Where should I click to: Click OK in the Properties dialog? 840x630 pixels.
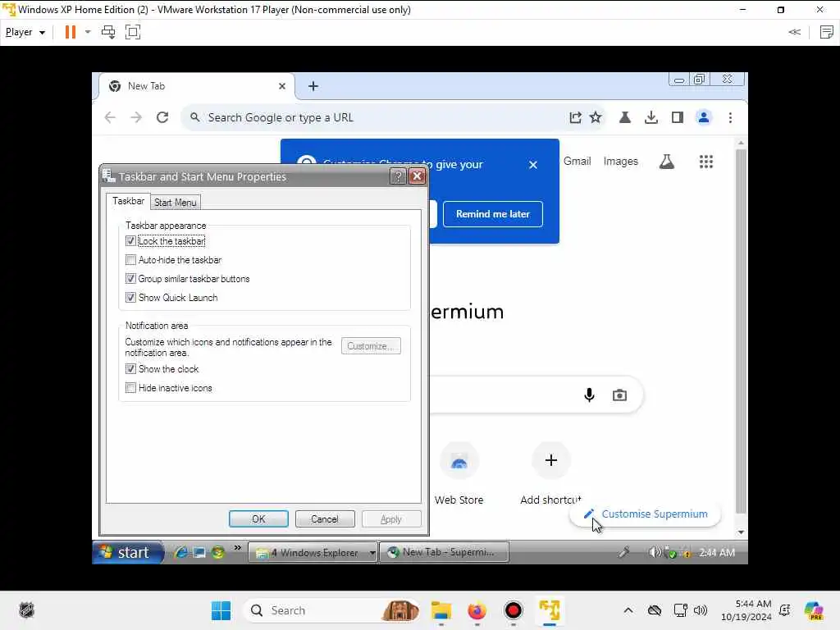tap(258, 519)
